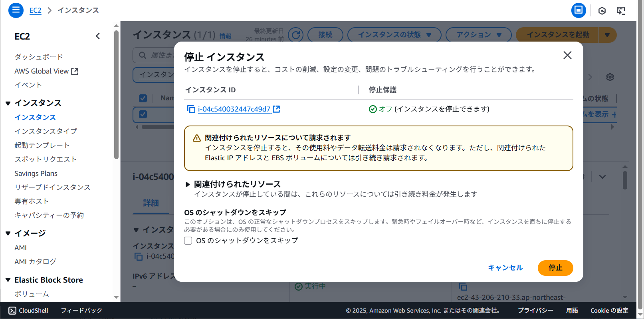
Task: Expand the 関連付けられたリソース section
Action: tap(188, 184)
